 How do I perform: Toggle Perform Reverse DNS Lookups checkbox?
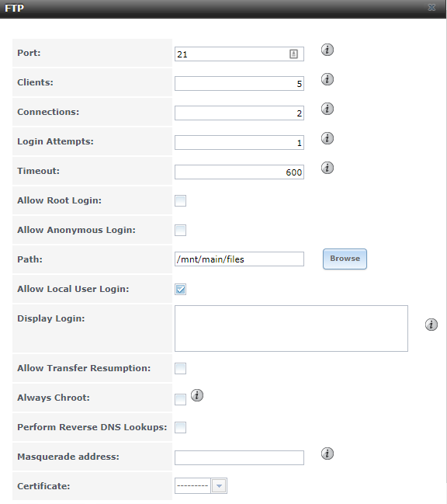pos(181,427)
